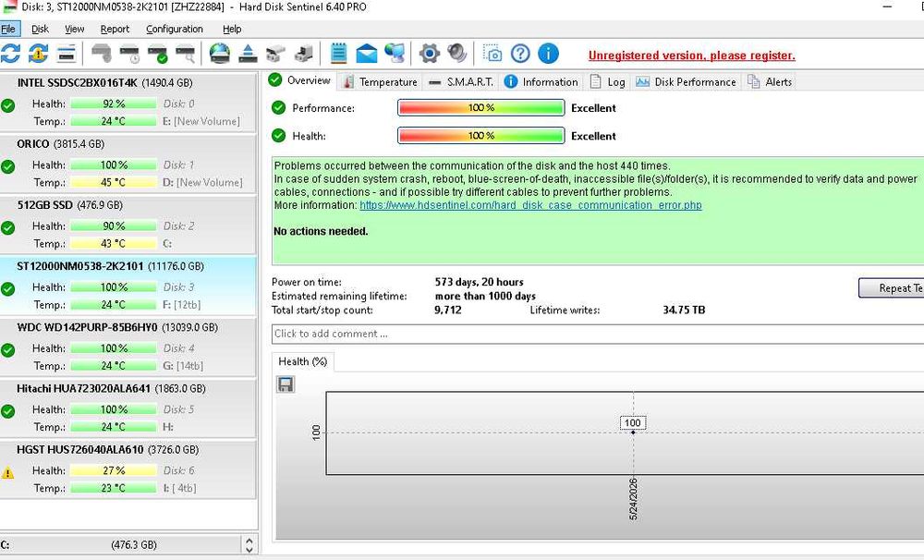The width and height of the screenshot is (924, 560).
Task: Click the floppy disk save icon above graph
Action: click(286, 385)
